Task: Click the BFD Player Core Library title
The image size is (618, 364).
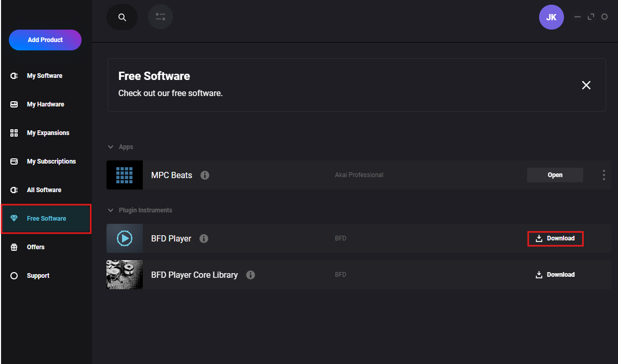Action: 194,275
